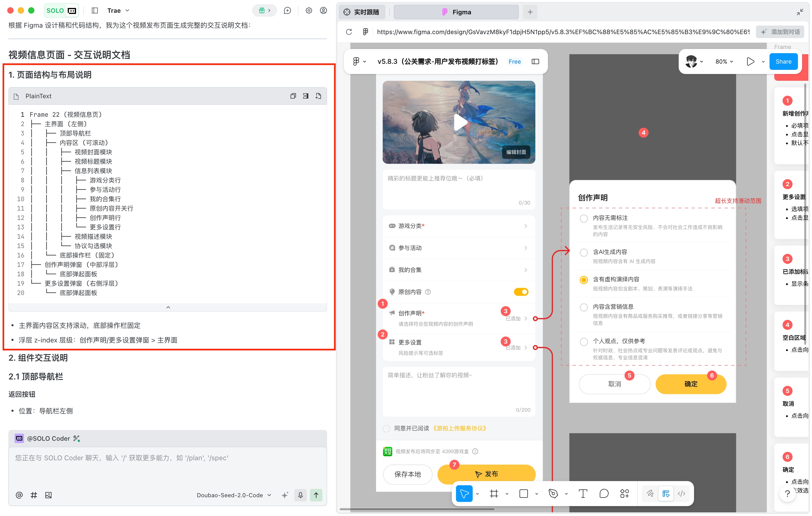812x516 pixels.
Task: Open the present options chevron beside play
Action: 764,62
